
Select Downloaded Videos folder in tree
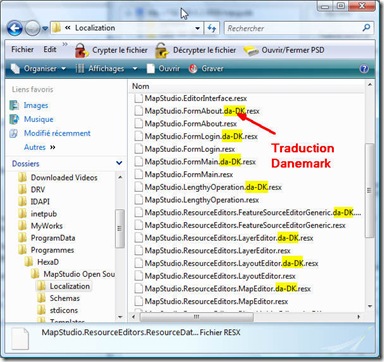click(x=58, y=177)
